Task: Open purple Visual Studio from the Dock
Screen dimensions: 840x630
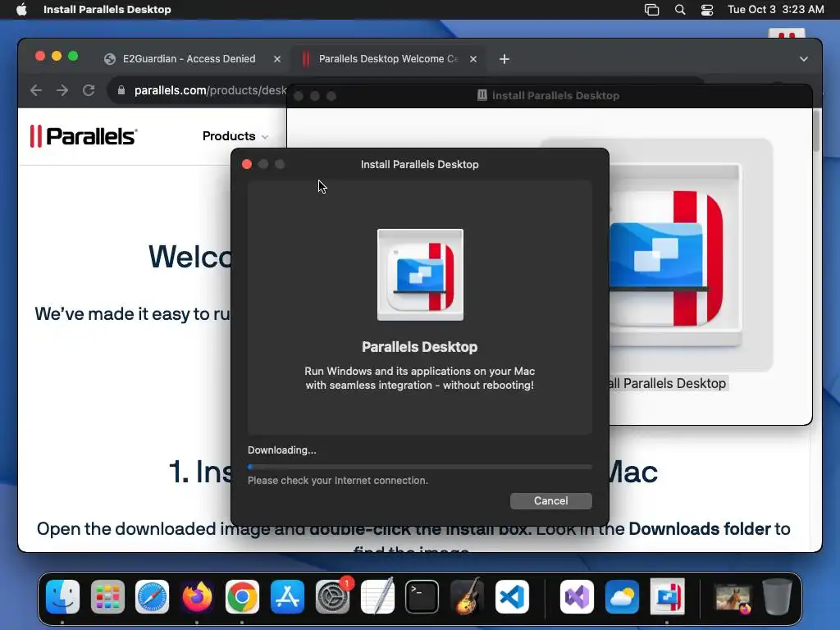Action: click(577, 597)
